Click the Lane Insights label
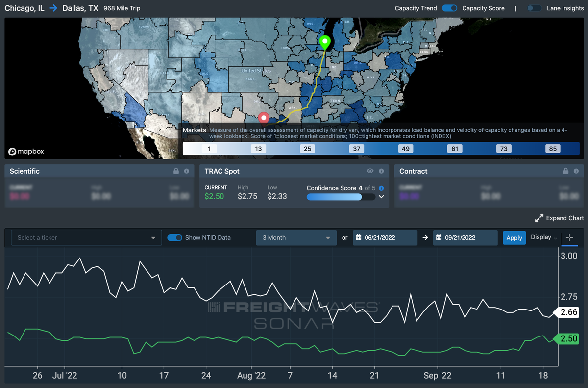 (565, 8)
